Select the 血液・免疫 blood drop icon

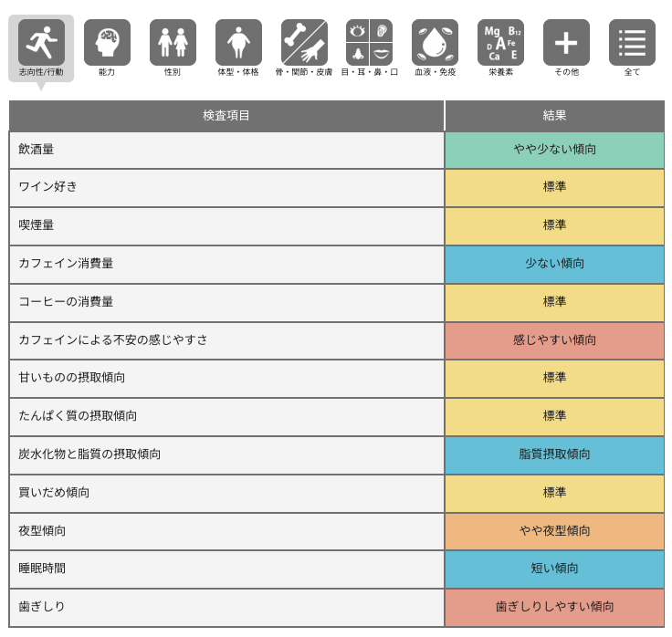pyautogui.click(x=435, y=43)
